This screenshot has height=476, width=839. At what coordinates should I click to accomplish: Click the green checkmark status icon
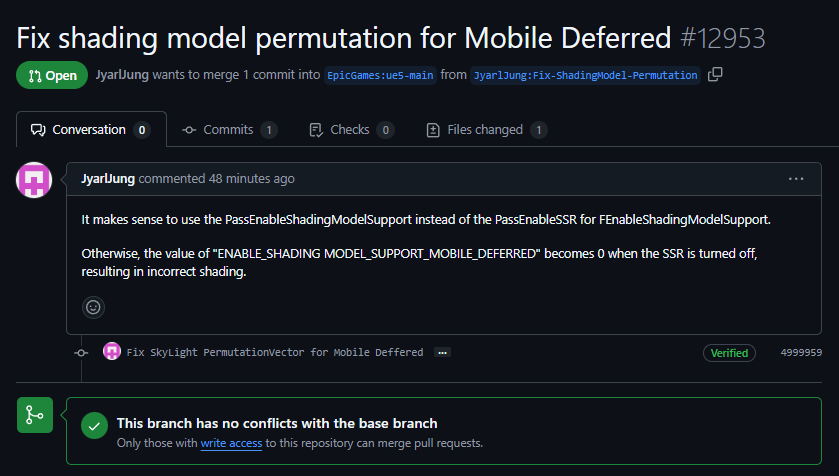click(94, 426)
